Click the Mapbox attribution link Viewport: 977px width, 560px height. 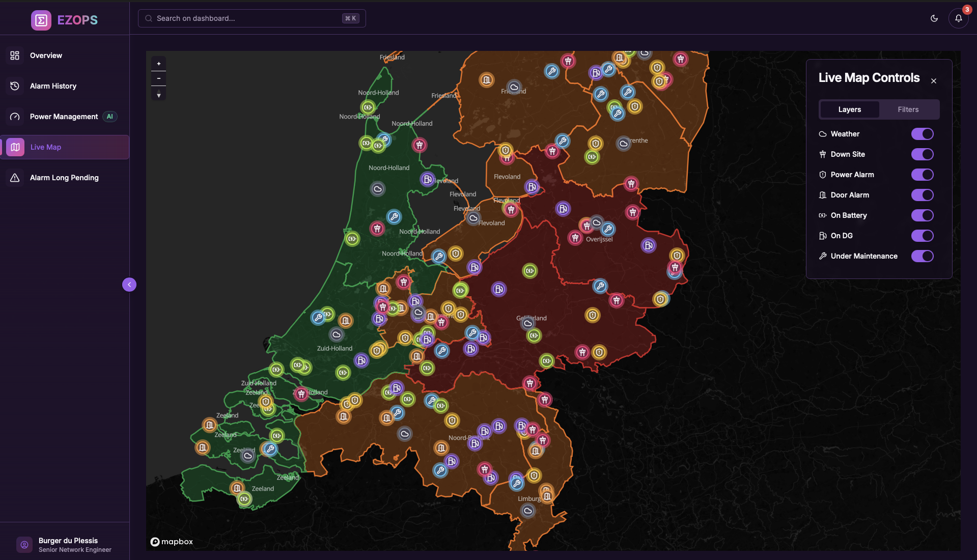172,542
